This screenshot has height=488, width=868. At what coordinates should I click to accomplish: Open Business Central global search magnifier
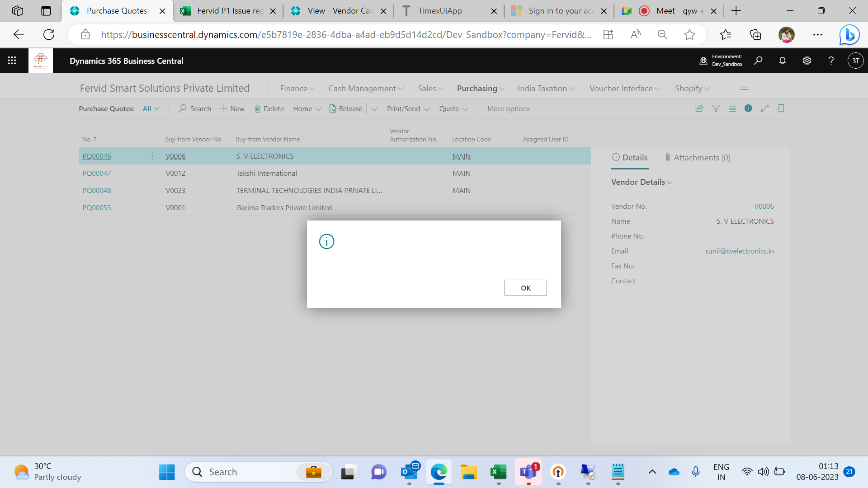point(759,60)
